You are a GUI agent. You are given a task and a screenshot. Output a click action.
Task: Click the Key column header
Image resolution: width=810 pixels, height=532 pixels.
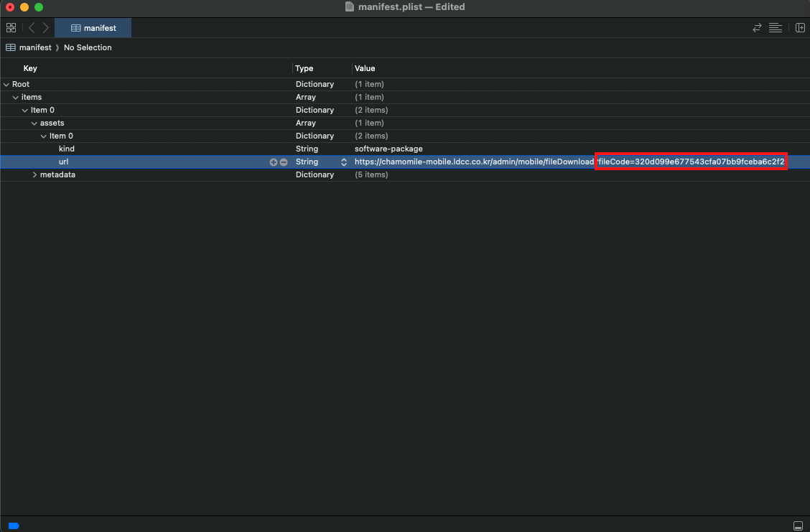30,68
